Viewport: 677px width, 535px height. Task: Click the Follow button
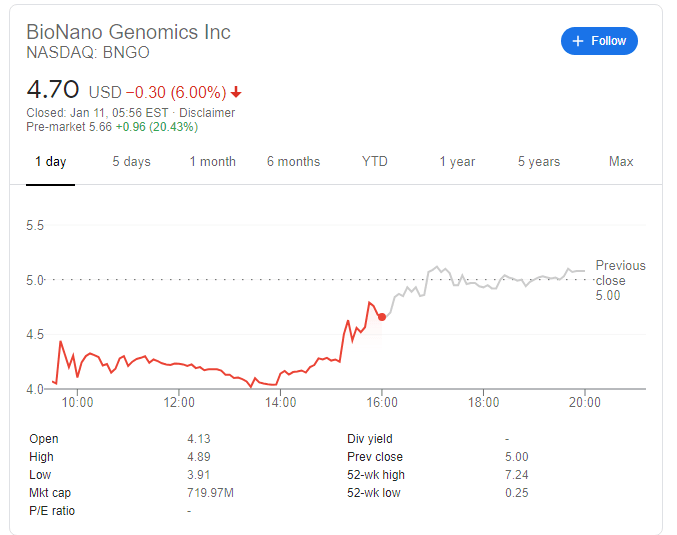click(599, 41)
